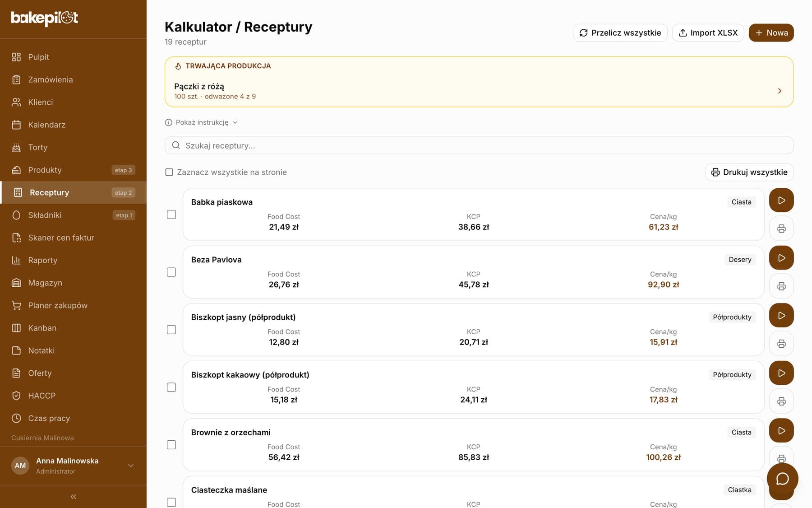The width and height of the screenshot is (812, 508).
Task: Click the Desery tag on Beza Pavlova
Action: (x=740, y=260)
